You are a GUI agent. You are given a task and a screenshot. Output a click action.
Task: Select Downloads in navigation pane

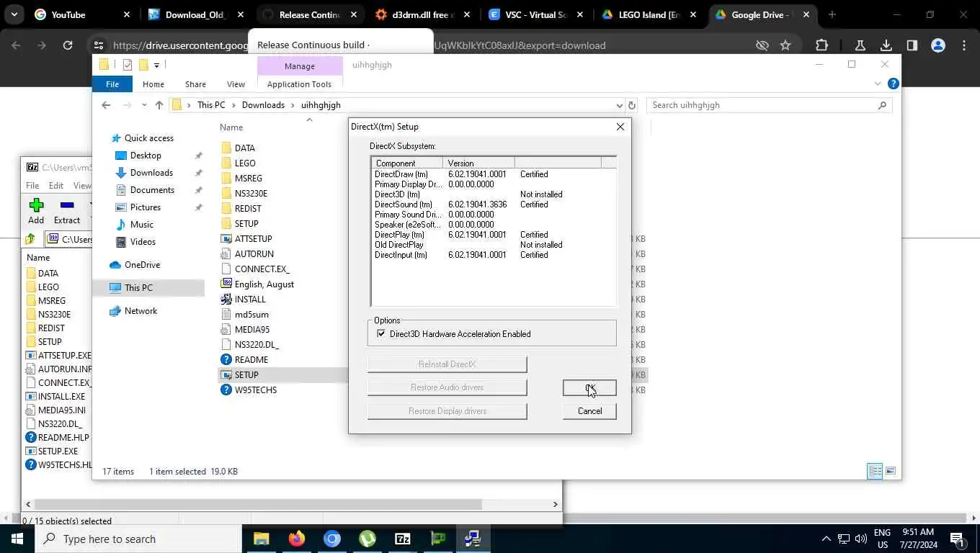pyautogui.click(x=151, y=173)
